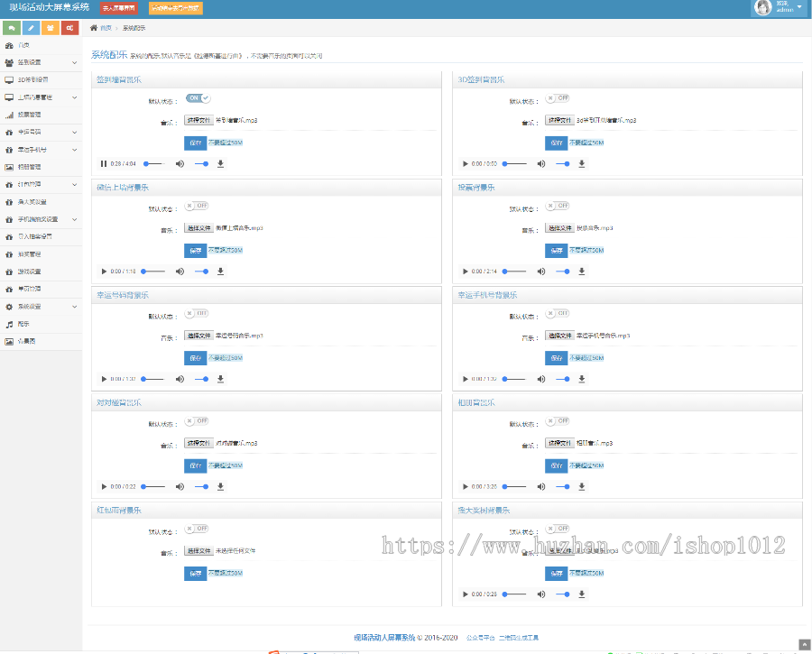Turn on the 相册背景乐 default status switch
The height and width of the screenshot is (654, 812).
[x=558, y=421]
